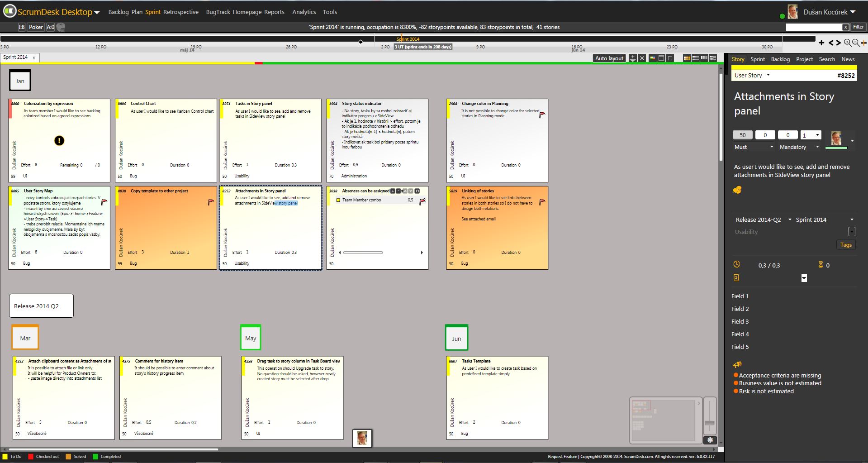Click the add-with-down-arrow toolbar icon
Viewport: 868px width, 463px height.
click(x=633, y=58)
